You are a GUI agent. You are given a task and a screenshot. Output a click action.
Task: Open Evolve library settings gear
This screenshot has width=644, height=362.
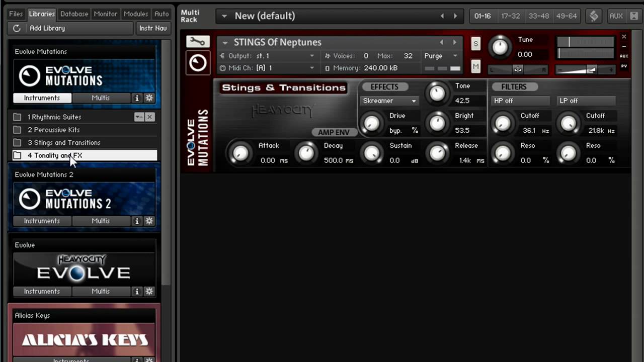149,291
